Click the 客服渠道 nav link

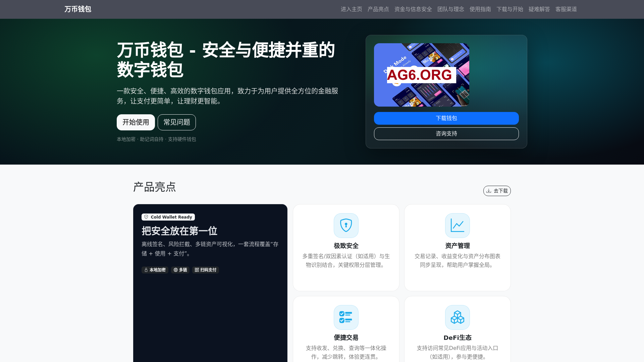tap(566, 9)
